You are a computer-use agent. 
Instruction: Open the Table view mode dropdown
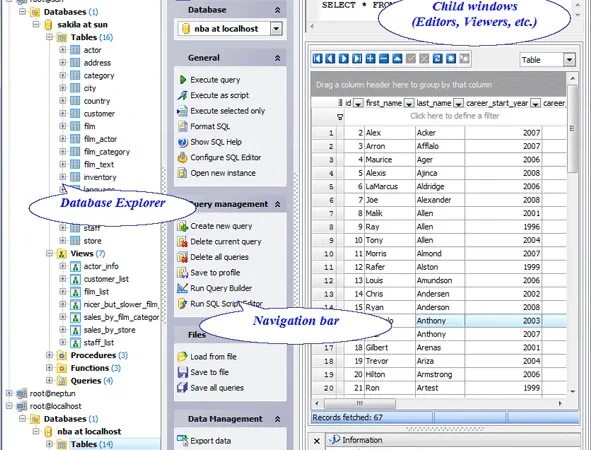coord(569,60)
